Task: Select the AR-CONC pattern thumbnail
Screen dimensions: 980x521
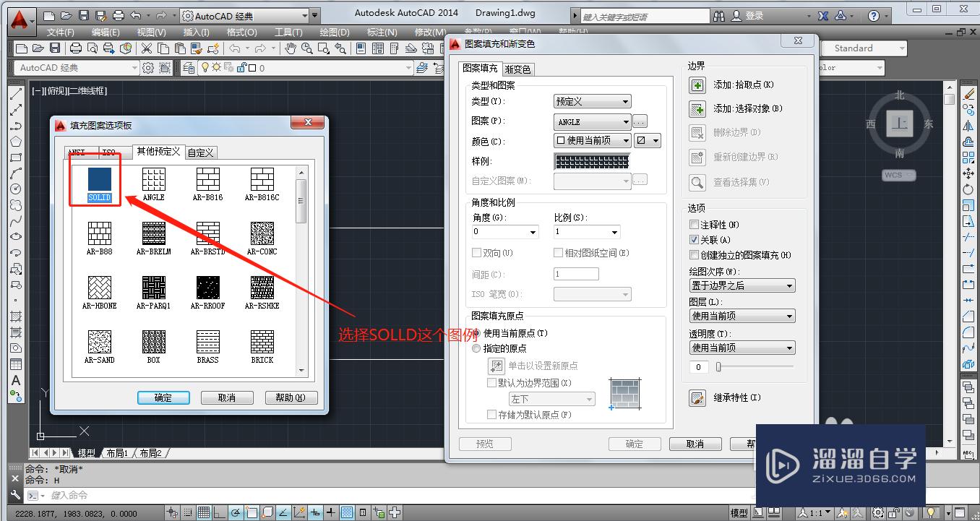Action: coord(262,233)
